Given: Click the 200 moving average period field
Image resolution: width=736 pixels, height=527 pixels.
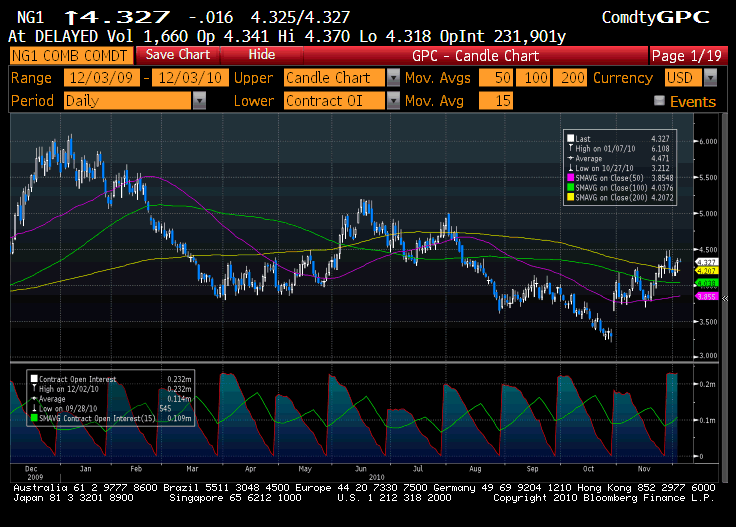Looking at the screenshot, I should point(573,78).
